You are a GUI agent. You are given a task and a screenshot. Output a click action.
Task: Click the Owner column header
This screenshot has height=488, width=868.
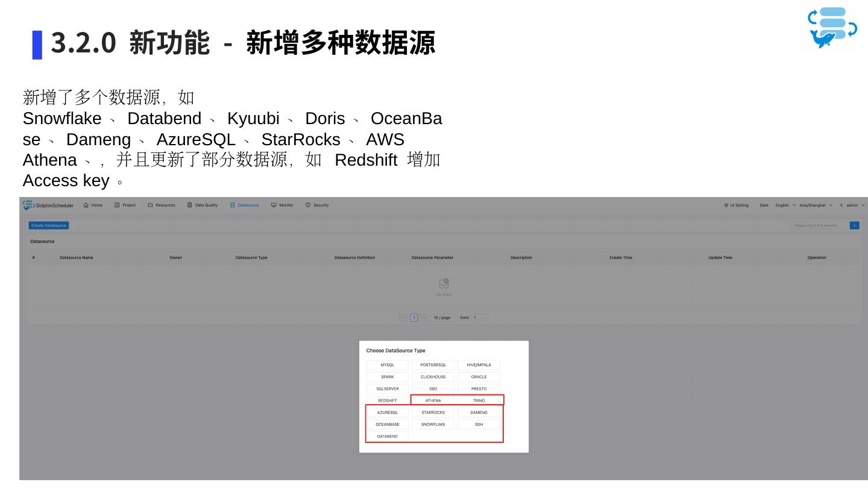pyautogui.click(x=176, y=258)
